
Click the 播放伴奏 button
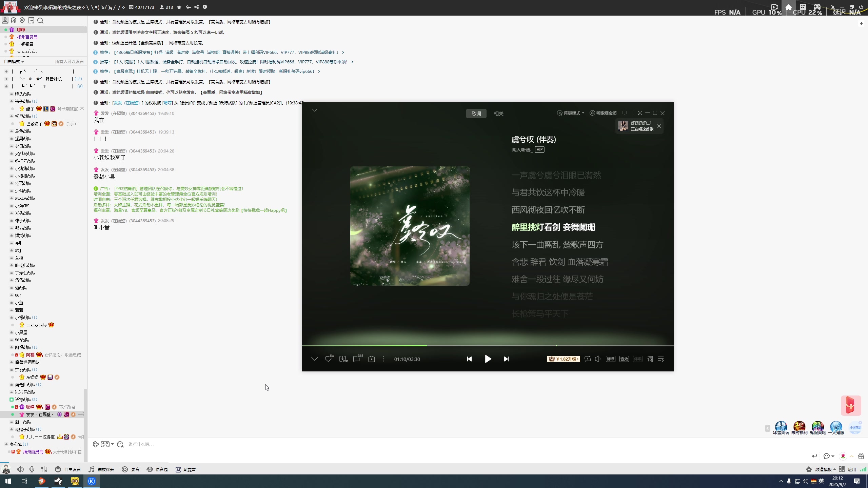[x=101, y=469]
